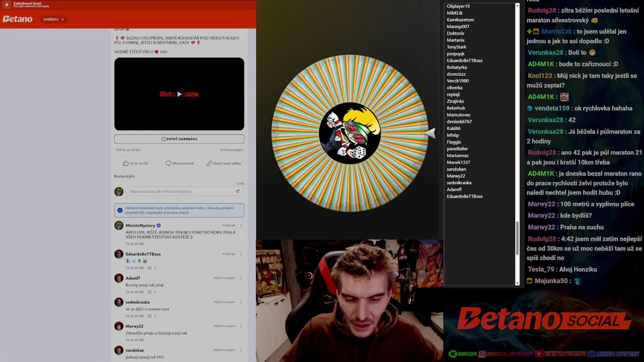The image size is (644, 362).
Task: Click your avatar beside comment input
Action: click(x=119, y=192)
